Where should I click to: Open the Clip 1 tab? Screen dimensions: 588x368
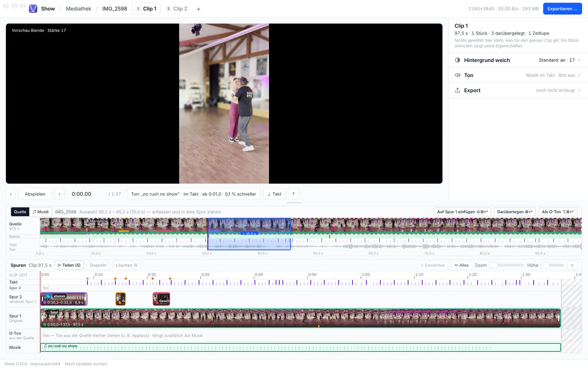point(146,8)
